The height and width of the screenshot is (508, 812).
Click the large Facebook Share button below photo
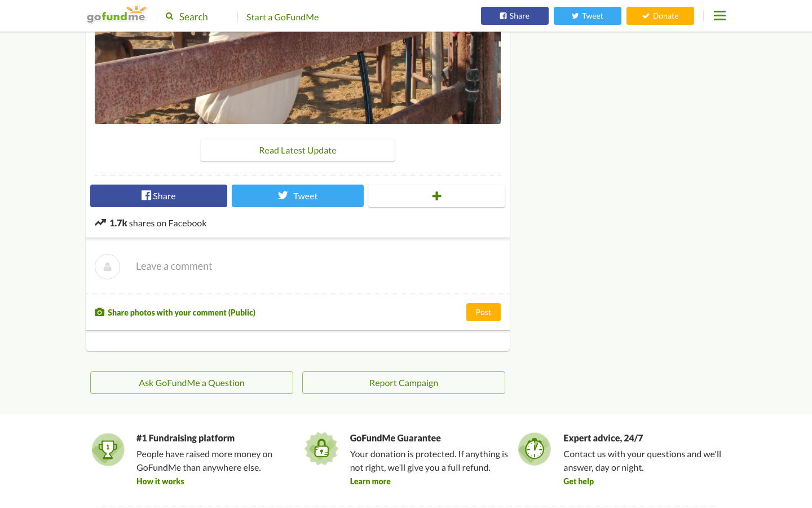(158, 196)
